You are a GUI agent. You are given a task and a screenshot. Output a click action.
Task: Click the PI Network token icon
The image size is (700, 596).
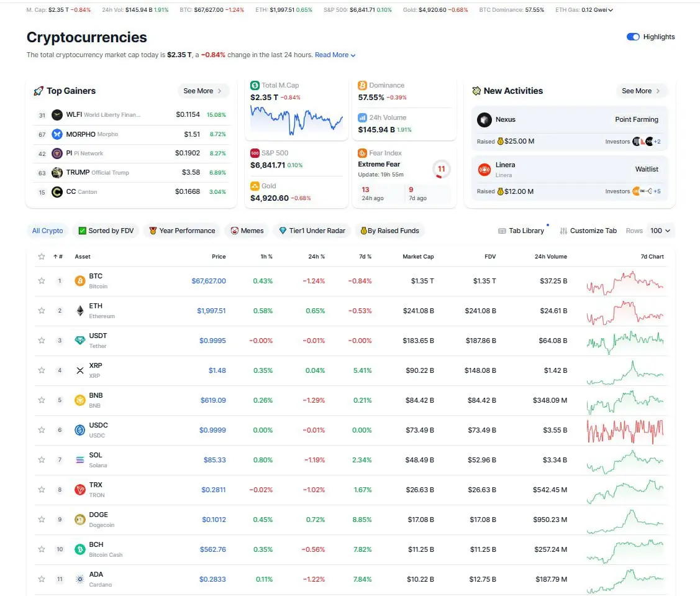57,154
